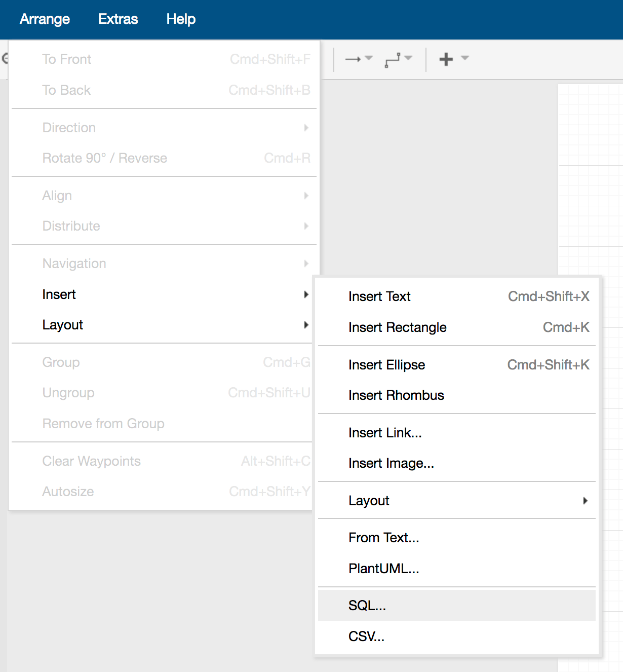Open the Arrange menu

(x=45, y=19)
